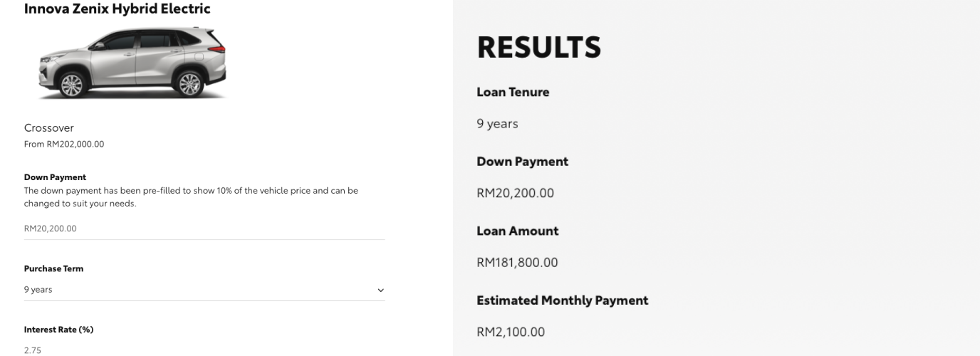Click the Estimated Monthly Payment heading
Screen dimensions: 980x356
[x=562, y=300]
